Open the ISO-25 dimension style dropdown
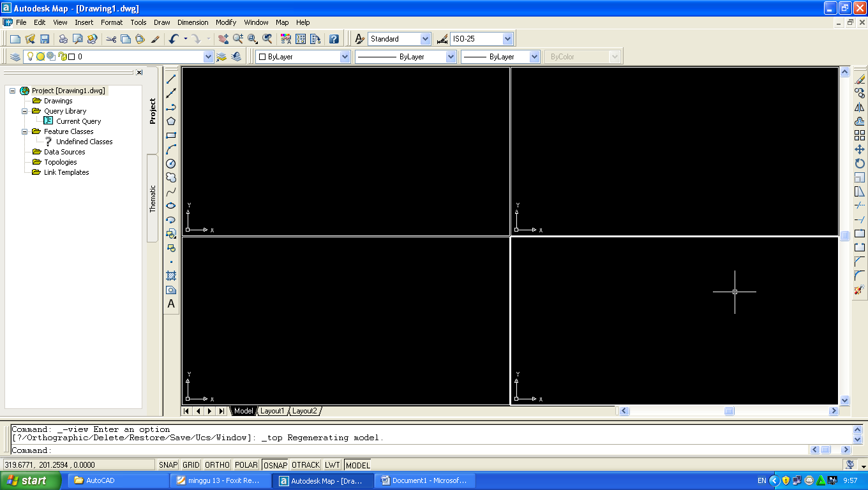This screenshot has height=490, width=868. pyautogui.click(x=508, y=39)
